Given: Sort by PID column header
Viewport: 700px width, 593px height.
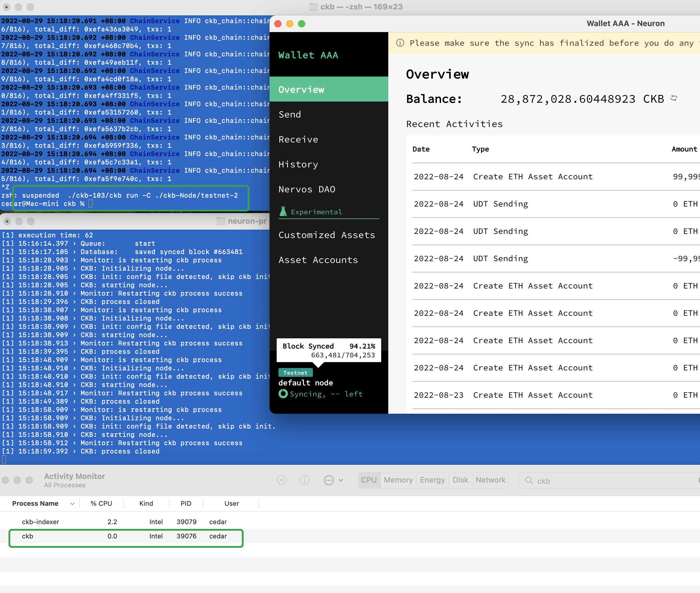Looking at the screenshot, I should 186,503.
